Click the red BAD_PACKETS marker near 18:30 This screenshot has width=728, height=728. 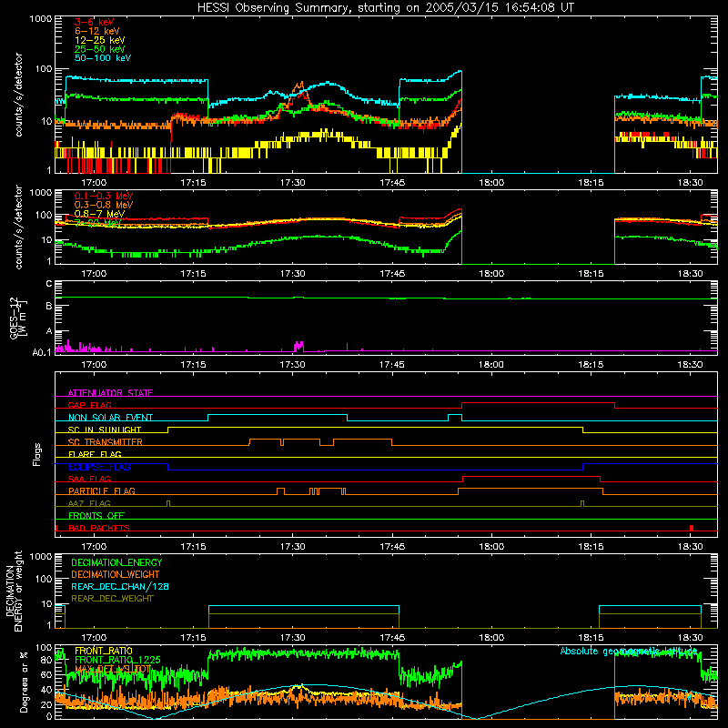click(x=692, y=528)
